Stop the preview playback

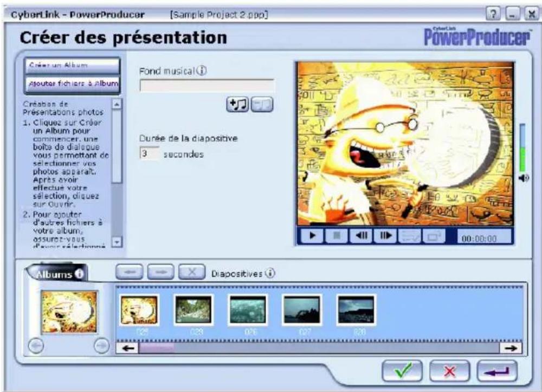tap(337, 236)
